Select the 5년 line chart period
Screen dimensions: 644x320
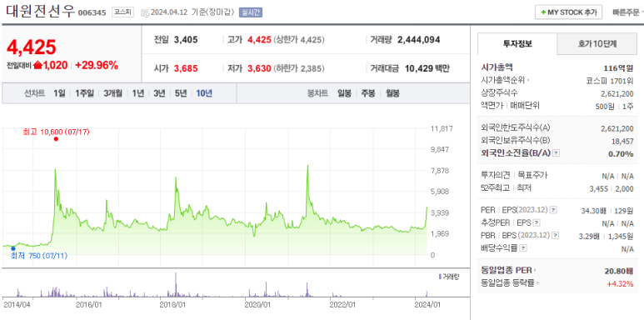(x=181, y=93)
